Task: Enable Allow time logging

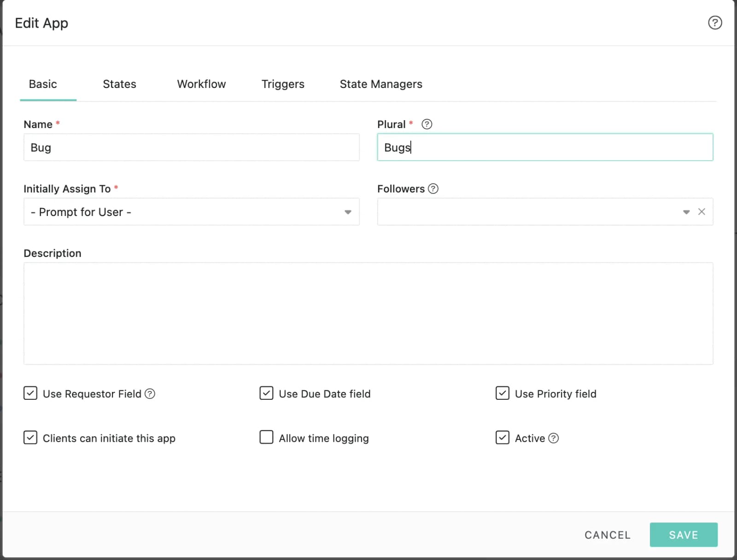Action: (x=266, y=437)
